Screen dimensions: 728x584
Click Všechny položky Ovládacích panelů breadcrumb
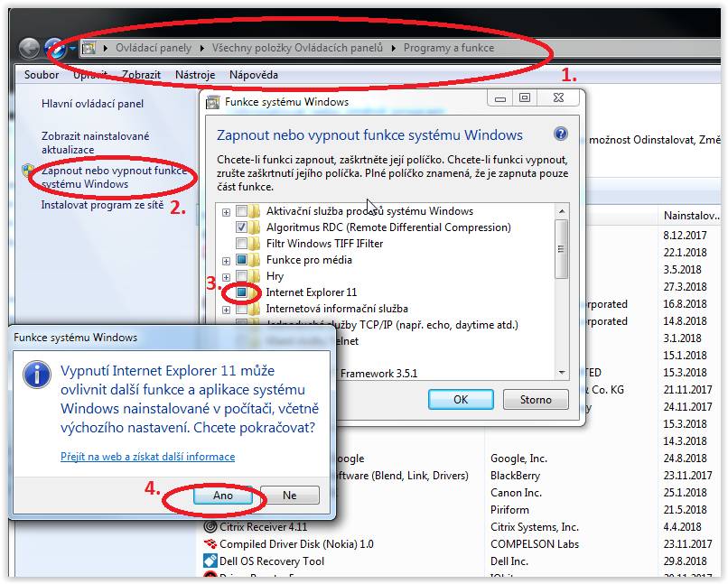[297, 48]
